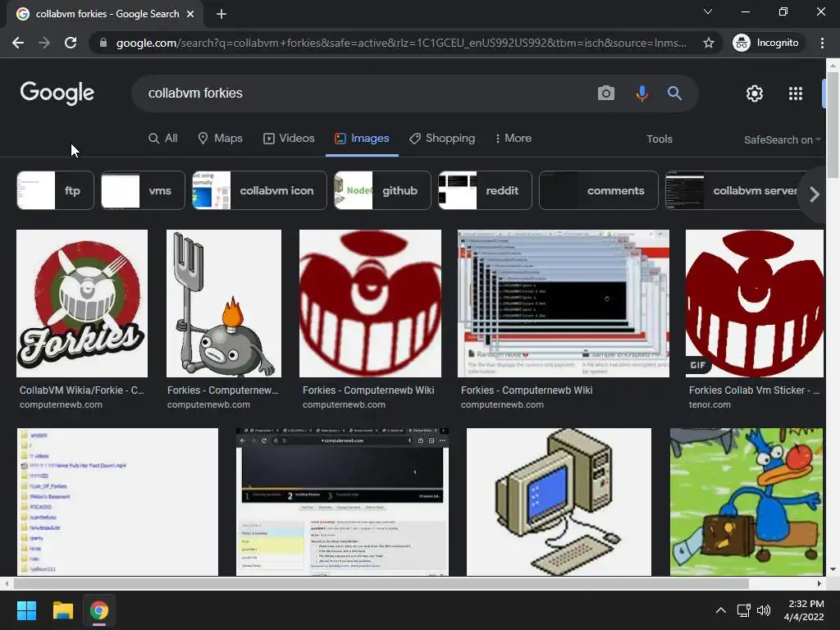Screen dimensions: 840x630
Task: Open pixel art computer image
Action: coord(559,502)
